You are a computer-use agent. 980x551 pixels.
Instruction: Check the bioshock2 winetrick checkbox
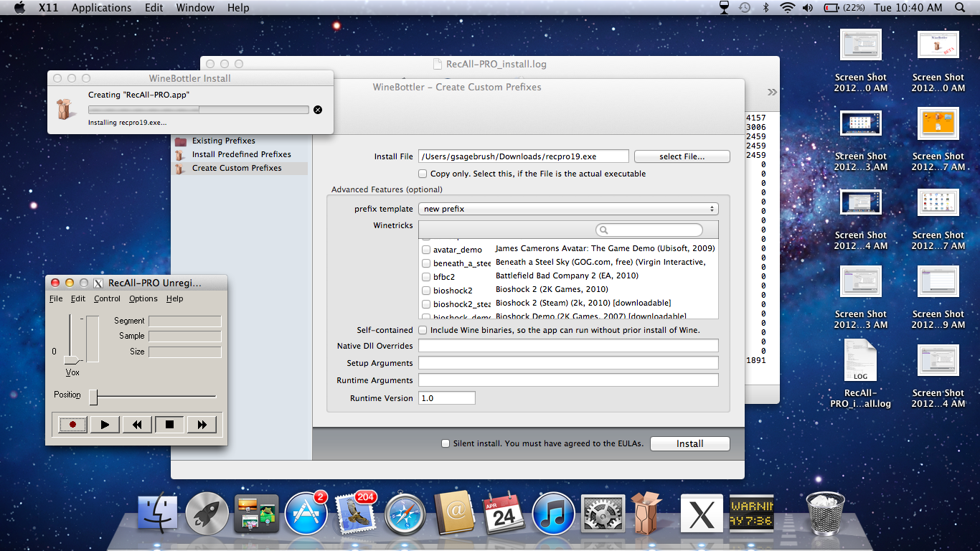click(426, 291)
